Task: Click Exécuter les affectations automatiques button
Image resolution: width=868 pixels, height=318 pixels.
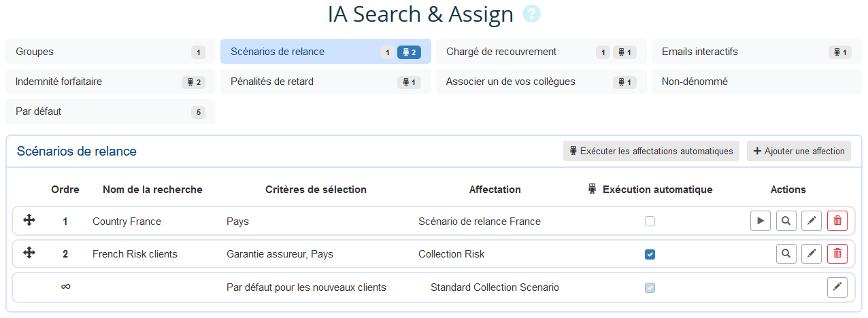Action: pos(651,151)
